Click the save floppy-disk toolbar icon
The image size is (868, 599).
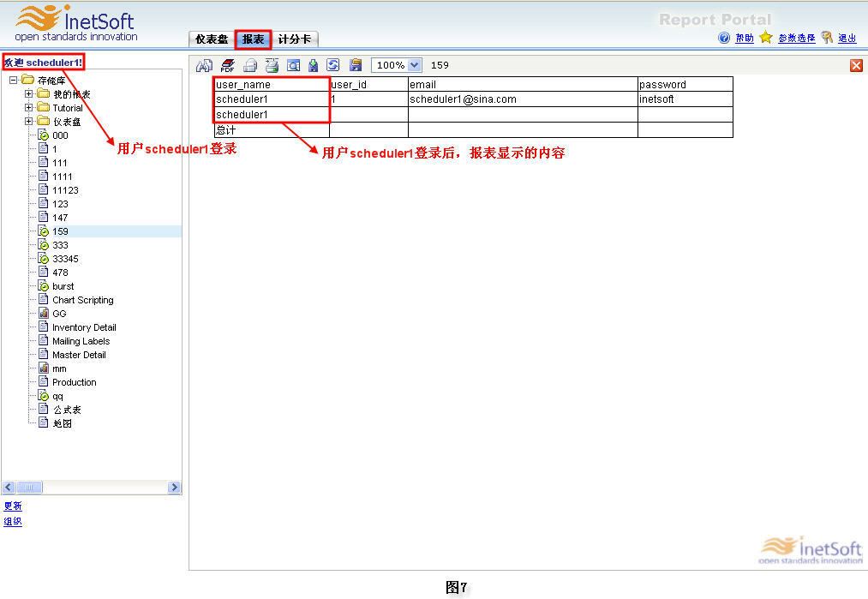pos(356,65)
